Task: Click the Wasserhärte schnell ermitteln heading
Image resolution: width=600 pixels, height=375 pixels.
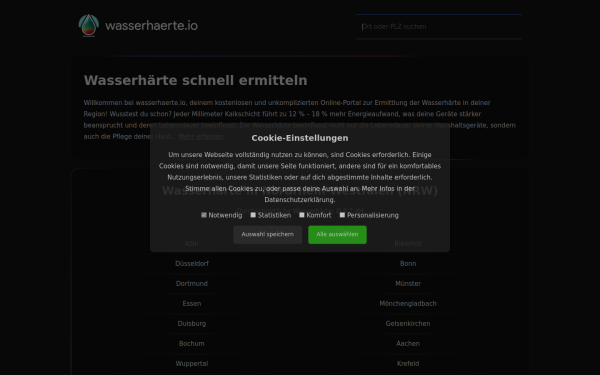Action: 196,80
